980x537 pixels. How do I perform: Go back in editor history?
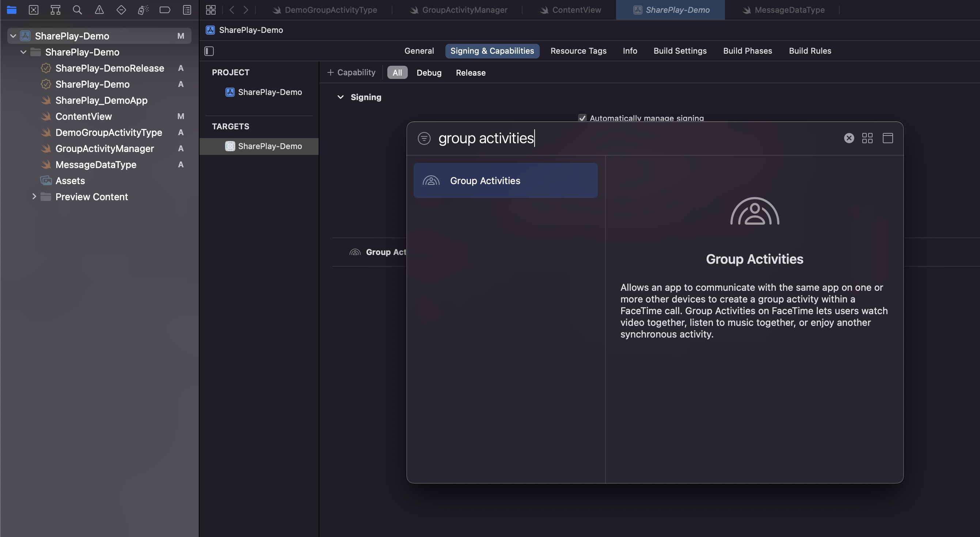[232, 10]
